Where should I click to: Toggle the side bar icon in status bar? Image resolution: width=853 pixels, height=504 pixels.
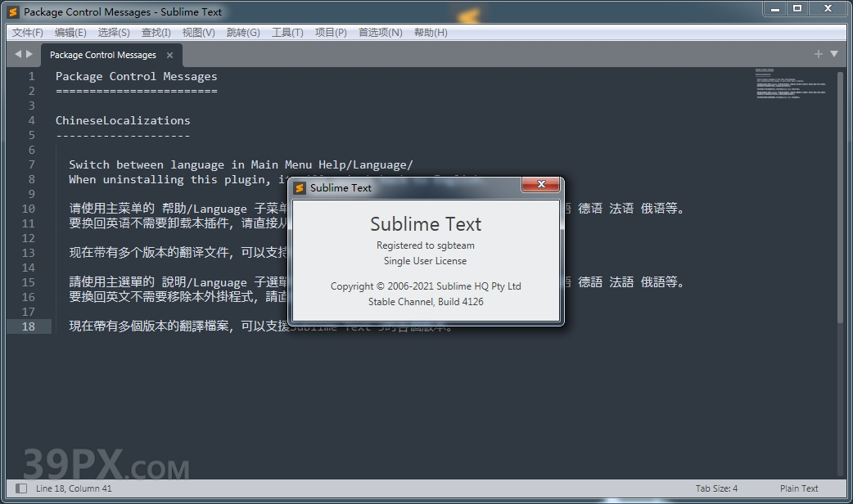(x=21, y=488)
